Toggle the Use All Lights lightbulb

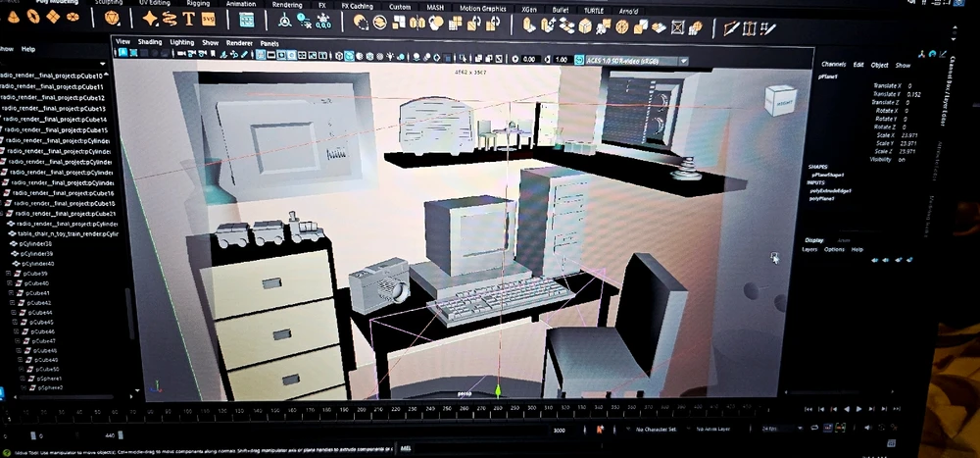pos(390,57)
